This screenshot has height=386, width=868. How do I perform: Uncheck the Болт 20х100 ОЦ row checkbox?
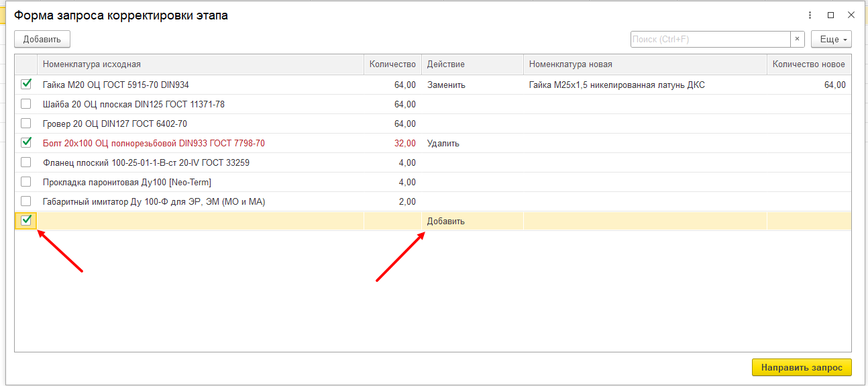[26, 142]
